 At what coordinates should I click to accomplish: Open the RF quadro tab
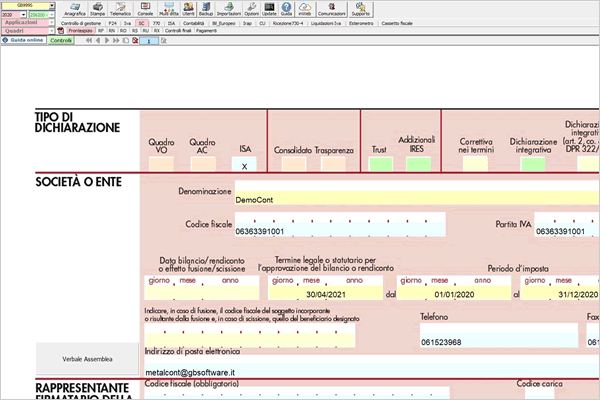pyautogui.click(x=101, y=31)
